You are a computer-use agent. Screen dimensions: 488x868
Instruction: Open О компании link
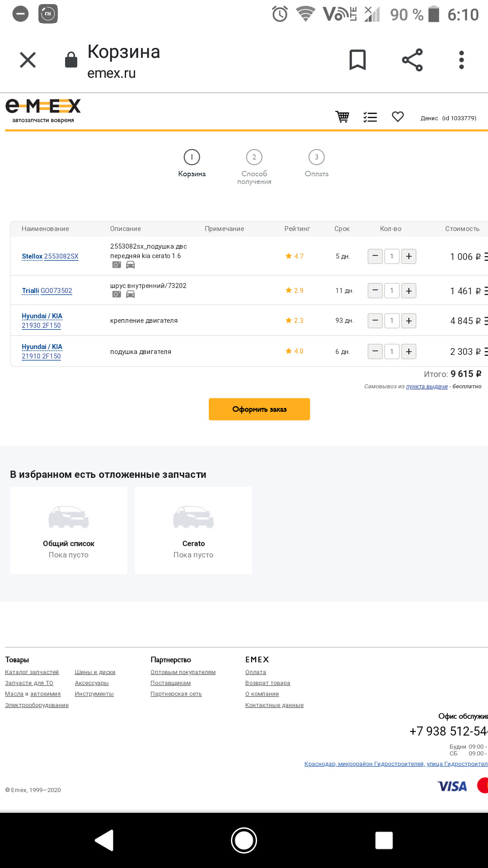[262, 694]
